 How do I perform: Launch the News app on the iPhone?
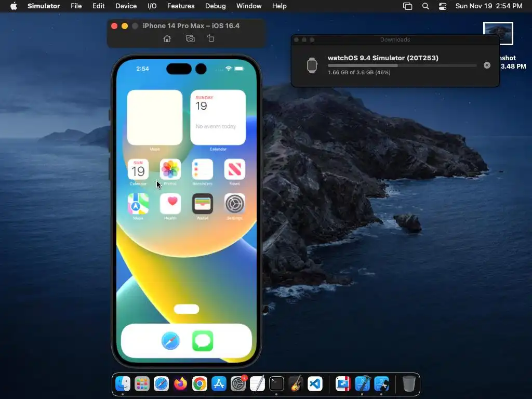[234, 169]
